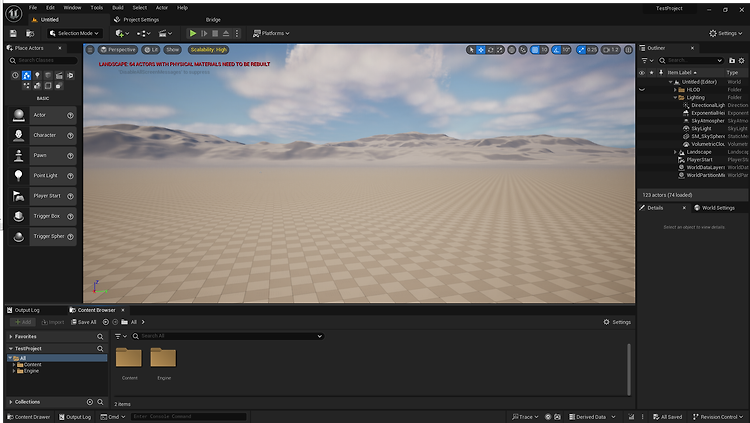Choose the Scale tool in viewport
750x423 pixels.
[500, 50]
